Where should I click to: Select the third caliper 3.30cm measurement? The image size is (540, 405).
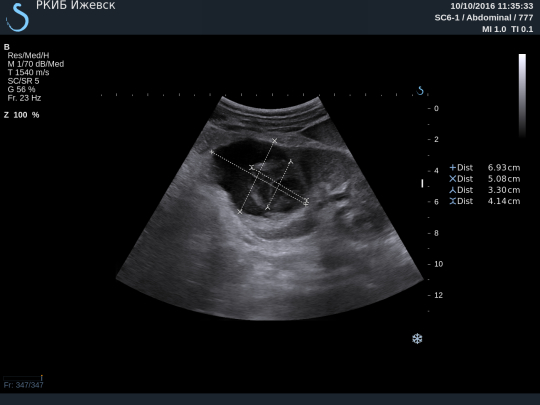[485, 190]
